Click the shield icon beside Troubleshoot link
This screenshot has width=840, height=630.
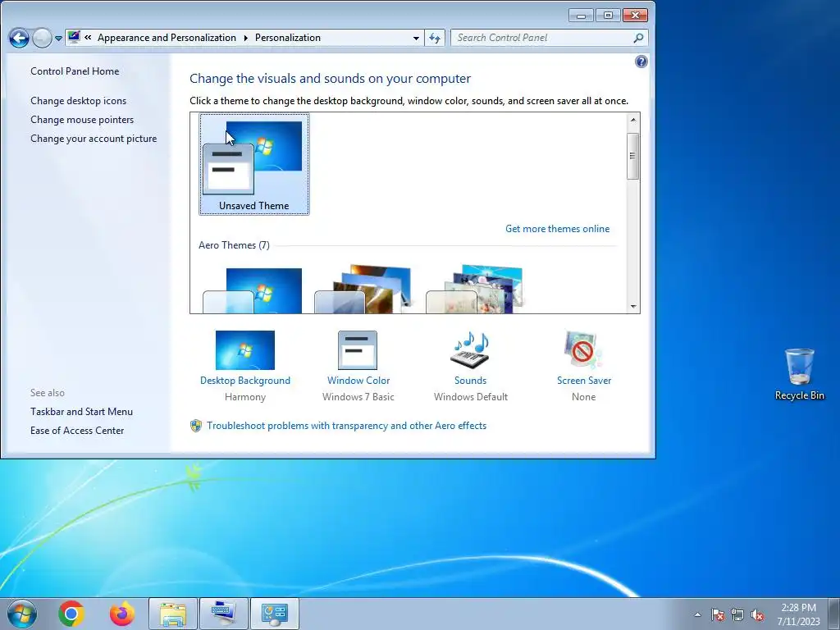click(x=196, y=426)
